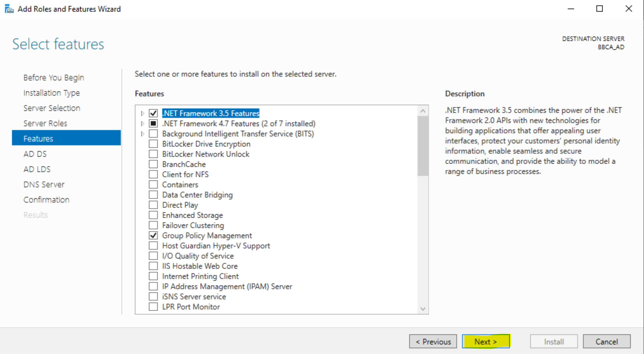The height and width of the screenshot is (354, 644).
Task: Go to Confirmation step
Action: click(x=46, y=200)
